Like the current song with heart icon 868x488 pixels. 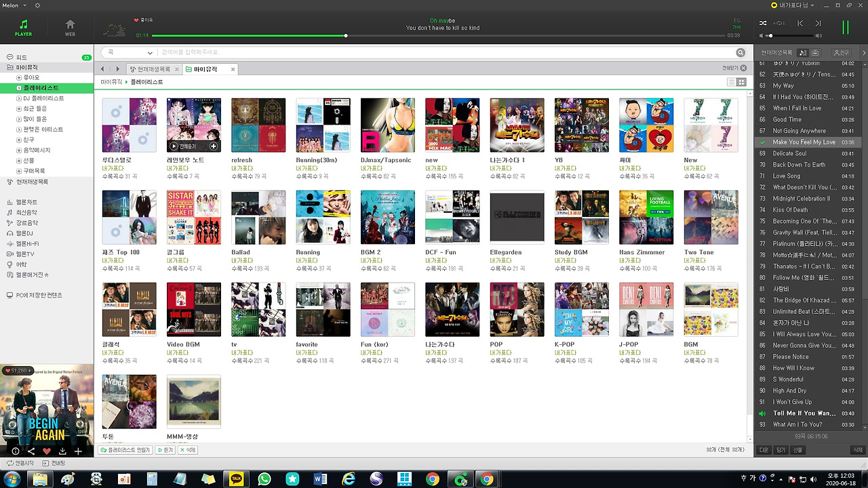pyautogui.click(x=47, y=451)
